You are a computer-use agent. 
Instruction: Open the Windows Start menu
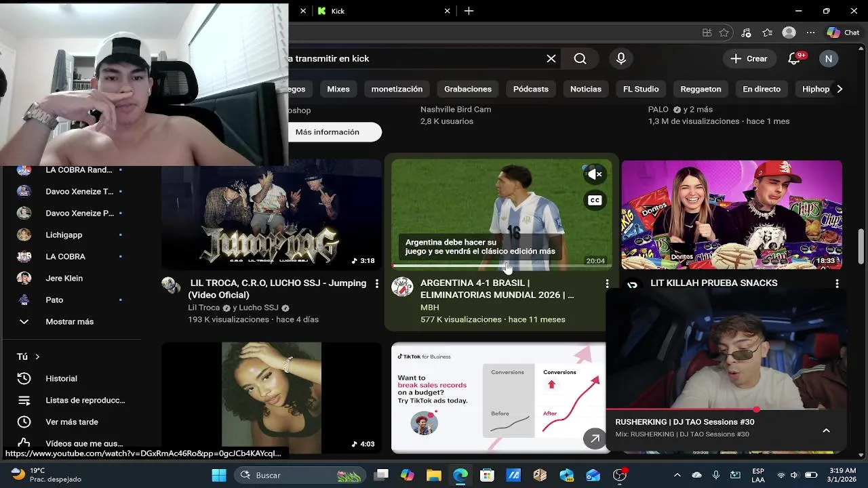click(x=219, y=475)
